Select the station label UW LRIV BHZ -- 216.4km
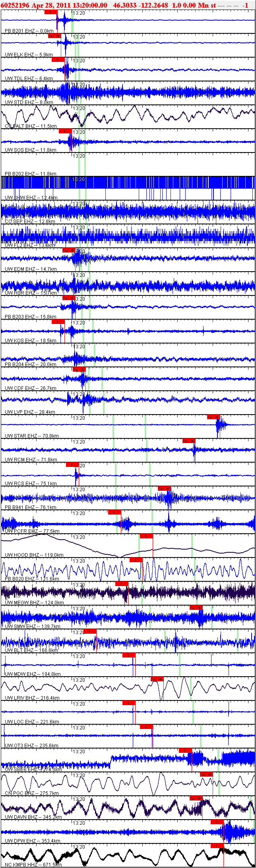Screen dimensions: 256x868 coord(32,698)
